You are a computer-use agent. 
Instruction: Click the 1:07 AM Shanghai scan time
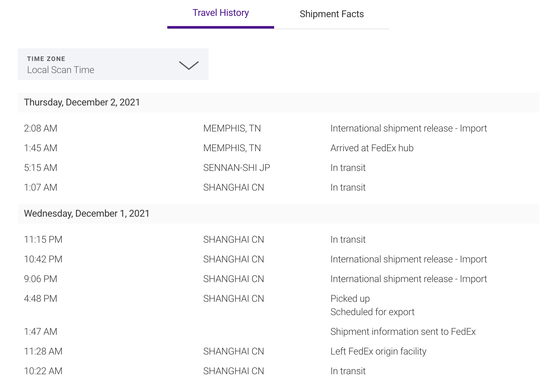[x=40, y=187]
